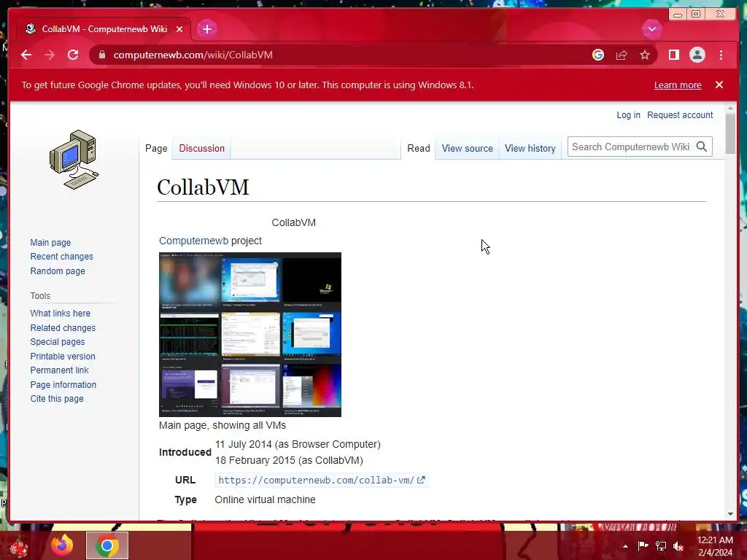Open Permanent link
Image resolution: width=747 pixels, height=560 pixels.
point(59,370)
